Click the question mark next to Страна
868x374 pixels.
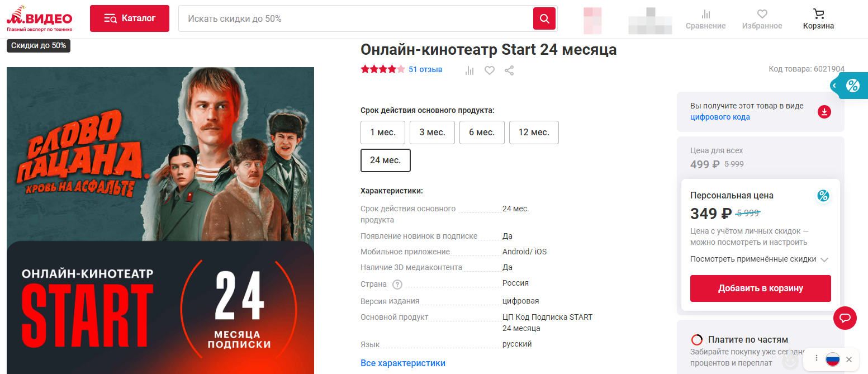click(x=397, y=285)
